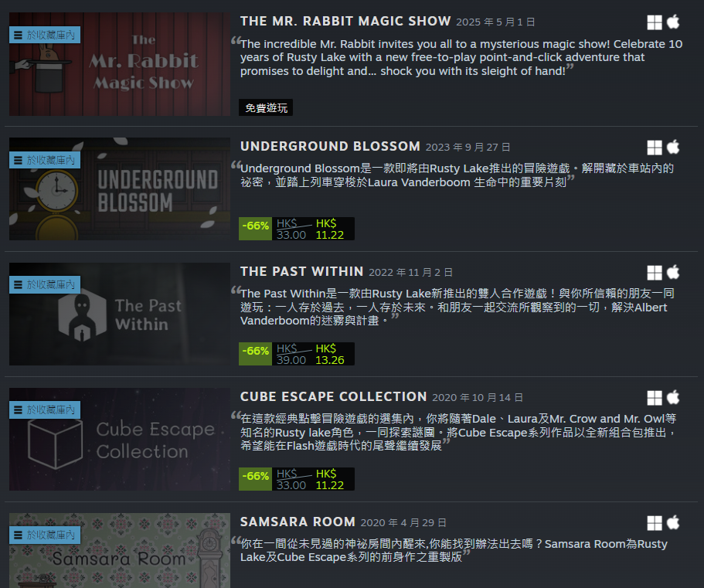This screenshot has height=588, width=704.
Task: Click the CUBE ESCAPE COLLECTION title
Action: point(333,397)
